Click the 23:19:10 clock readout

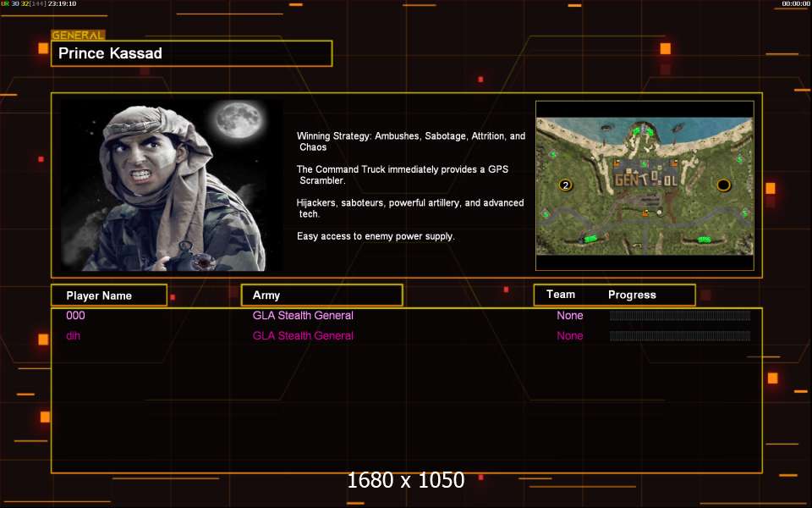tap(62, 3)
